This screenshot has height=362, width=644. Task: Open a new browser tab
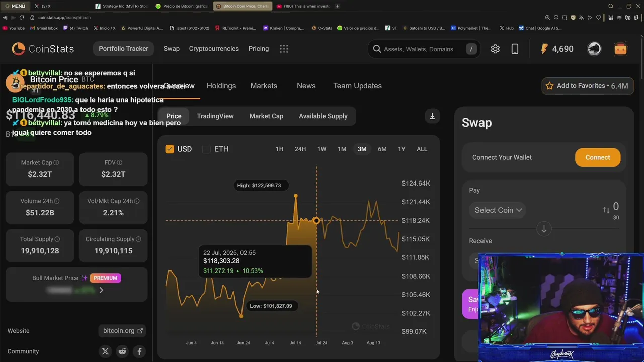(337, 6)
